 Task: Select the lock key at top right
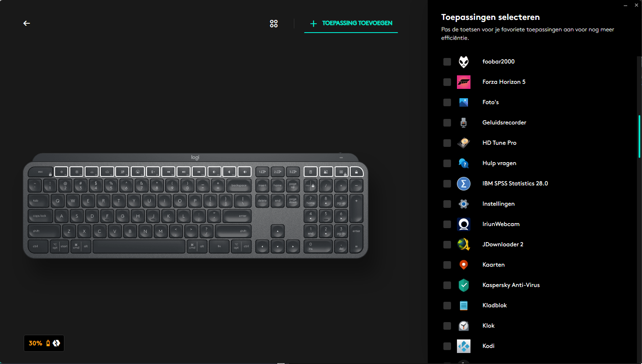(357, 172)
